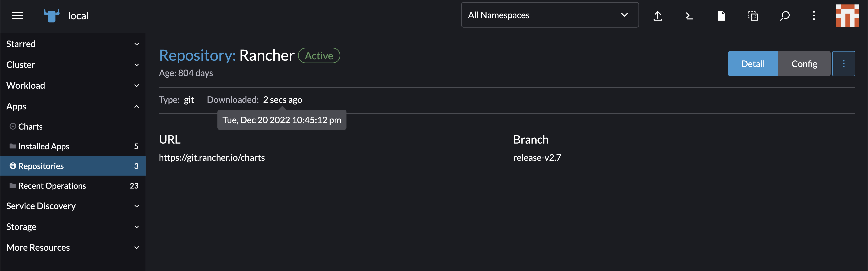Viewport: 868px width, 271px height.
Task: Click the https://git.rancher.io/charts URL
Action: [x=212, y=157]
